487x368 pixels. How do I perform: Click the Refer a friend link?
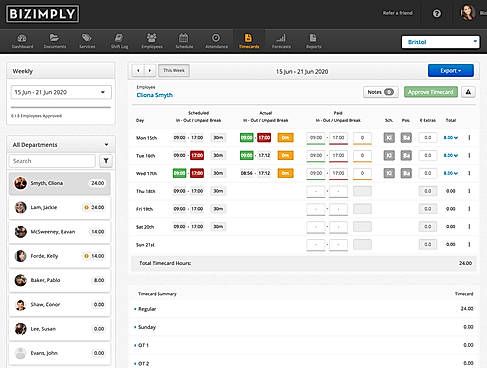tap(398, 13)
